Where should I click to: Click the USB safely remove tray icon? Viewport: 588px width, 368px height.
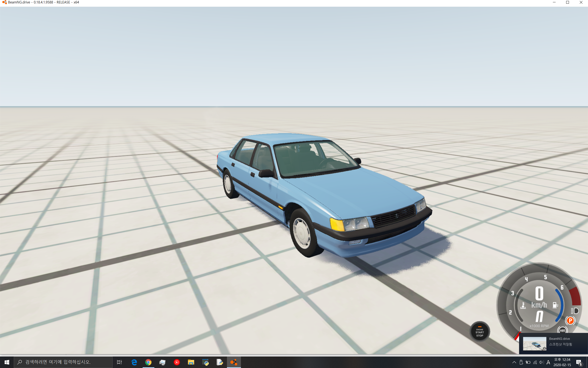521,362
